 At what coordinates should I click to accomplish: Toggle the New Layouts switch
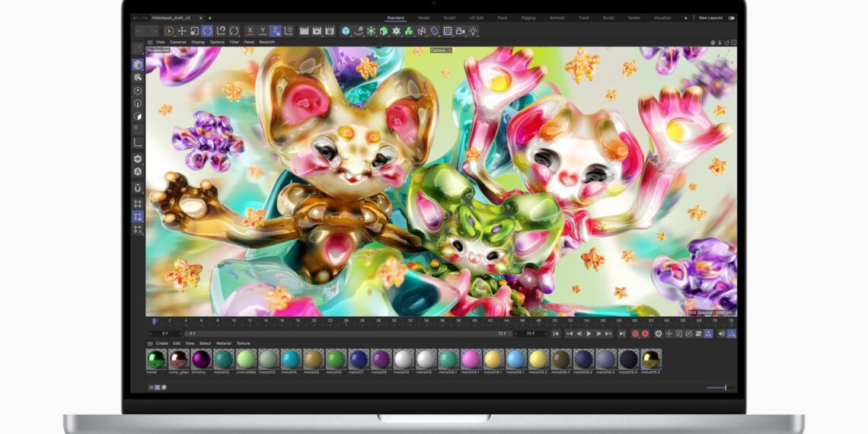pos(731,18)
